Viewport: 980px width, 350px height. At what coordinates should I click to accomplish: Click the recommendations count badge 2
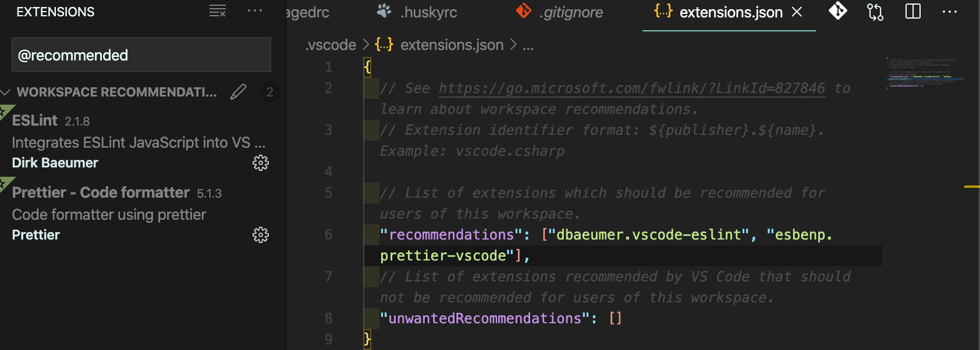[x=269, y=92]
